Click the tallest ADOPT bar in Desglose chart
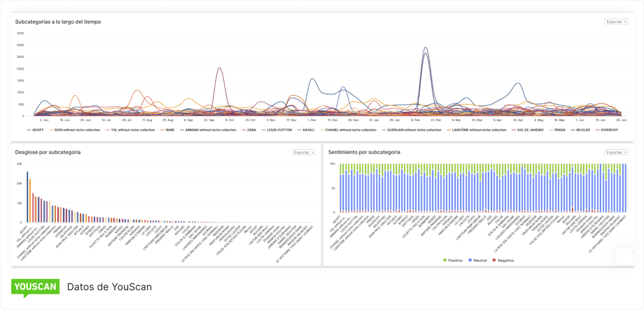The height and width of the screenshot is (310, 644). pos(27,196)
